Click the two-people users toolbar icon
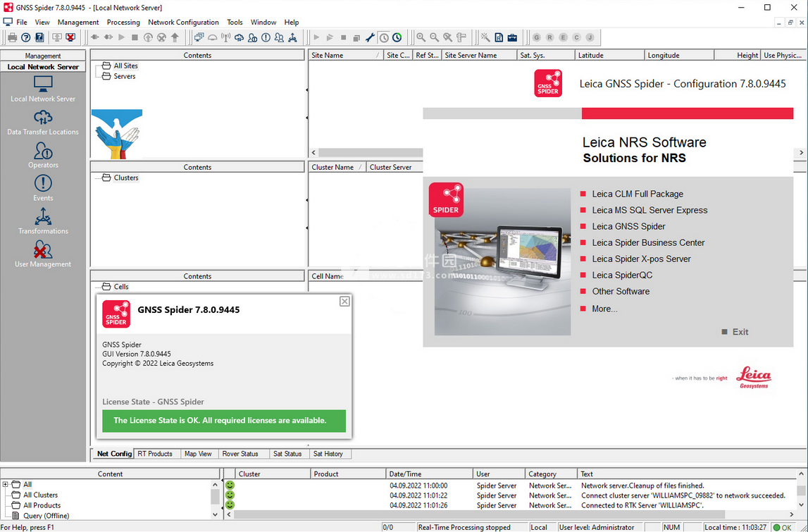Viewport: 808px width, 532px height. pyautogui.click(x=279, y=37)
